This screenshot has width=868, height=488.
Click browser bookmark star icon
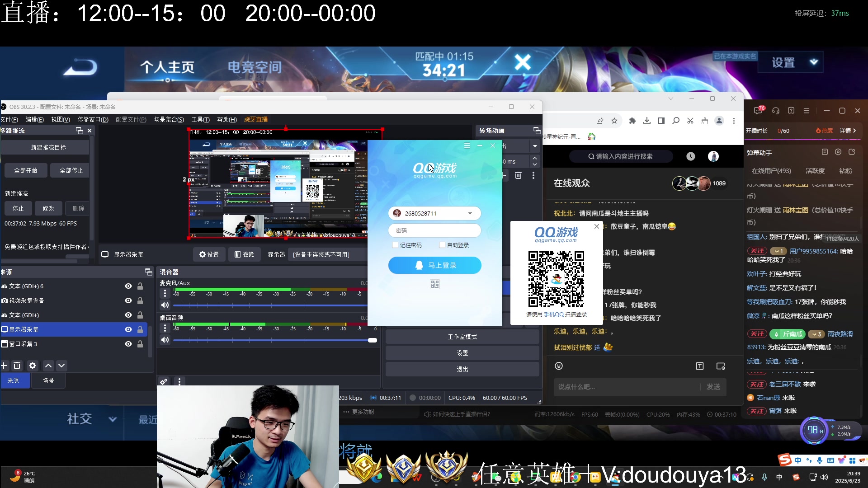click(x=614, y=121)
